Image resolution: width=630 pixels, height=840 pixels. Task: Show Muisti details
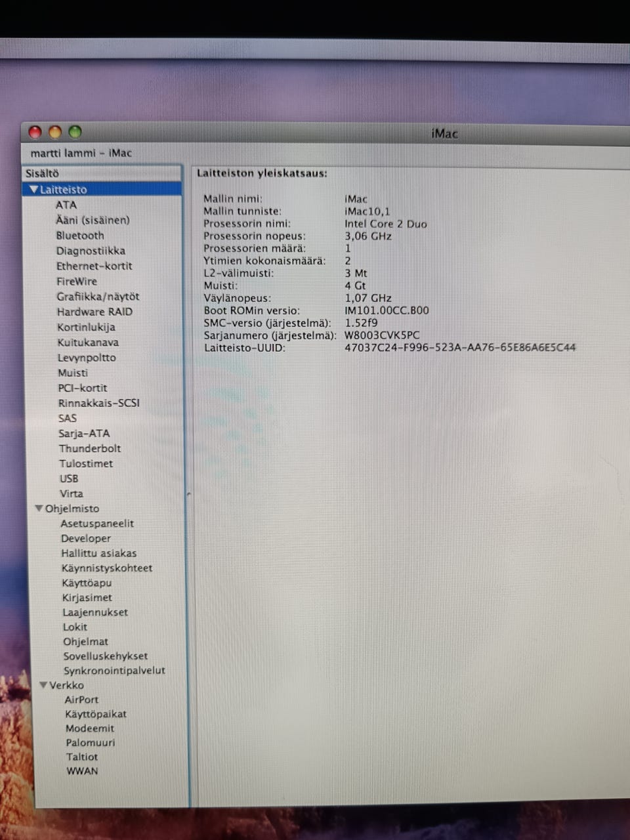tap(73, 373)
